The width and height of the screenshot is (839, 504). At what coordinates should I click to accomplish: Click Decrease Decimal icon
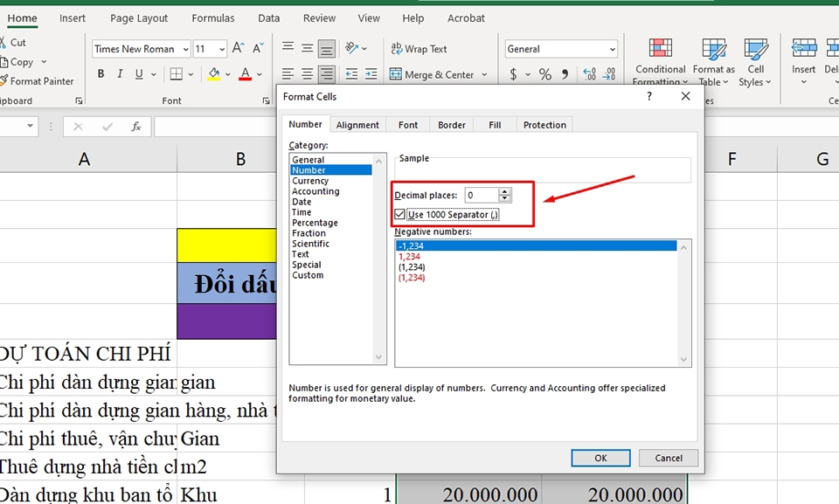click(x=609, y=74)
